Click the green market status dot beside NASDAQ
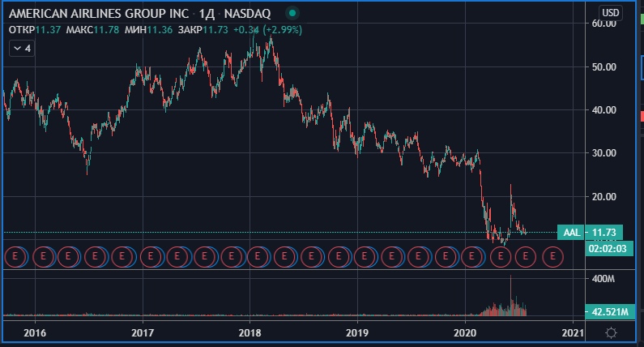The width and height of the screenshot is (644, 347). point(292,13)
